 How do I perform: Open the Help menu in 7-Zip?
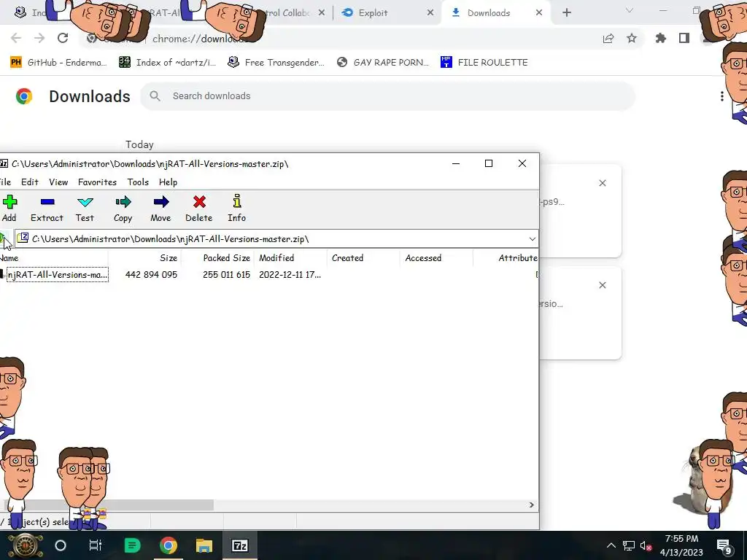[x=168, y=182]
